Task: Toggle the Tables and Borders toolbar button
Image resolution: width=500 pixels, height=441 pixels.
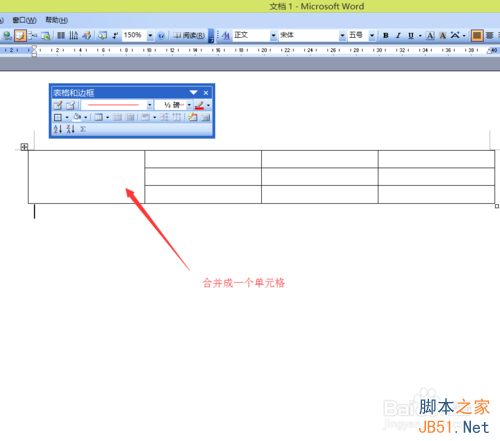Action: [x=20, y=35]
